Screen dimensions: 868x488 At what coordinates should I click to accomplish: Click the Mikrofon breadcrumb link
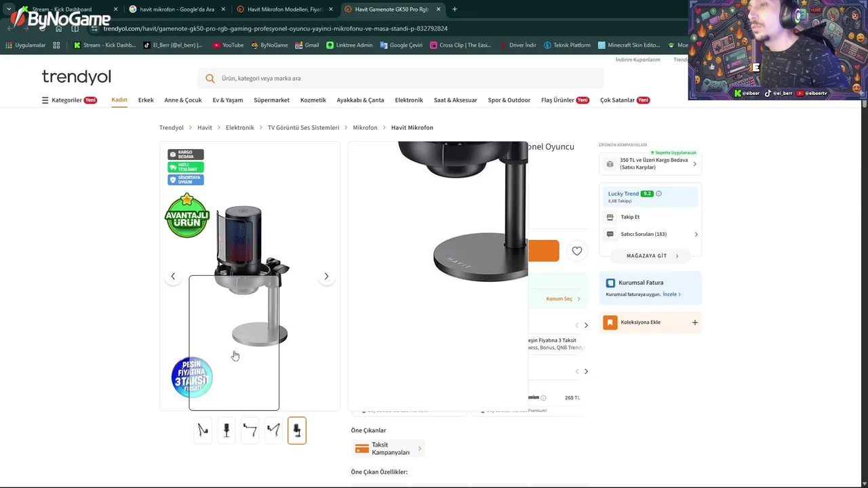tap(365, 128)
